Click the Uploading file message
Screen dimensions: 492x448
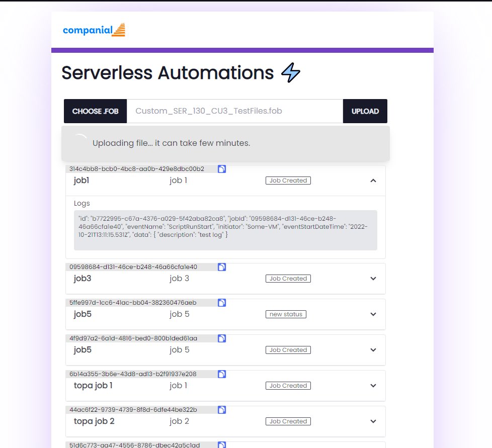(x=172, y=143)
